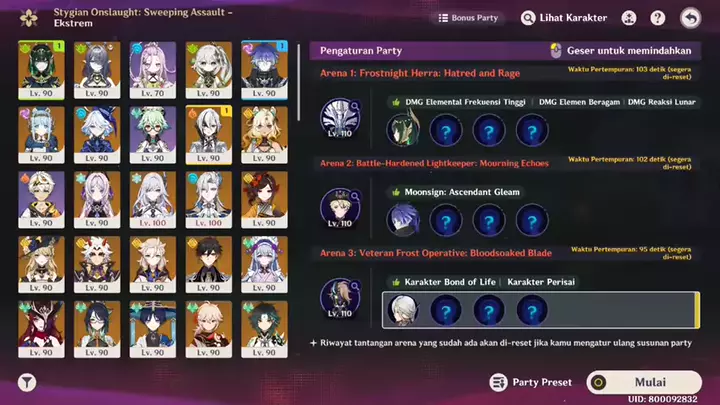Expand the party reset note plus sign

click(x=313, y=343)
